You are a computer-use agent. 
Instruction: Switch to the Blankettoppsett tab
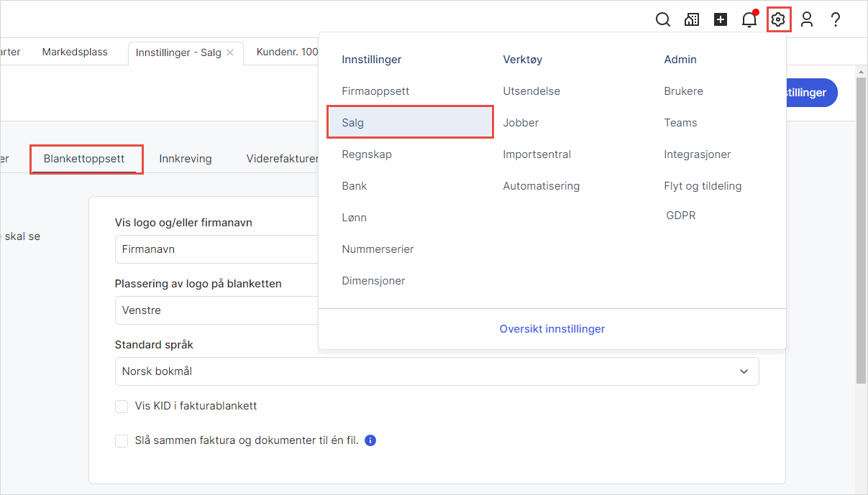(x=84, y=159)
